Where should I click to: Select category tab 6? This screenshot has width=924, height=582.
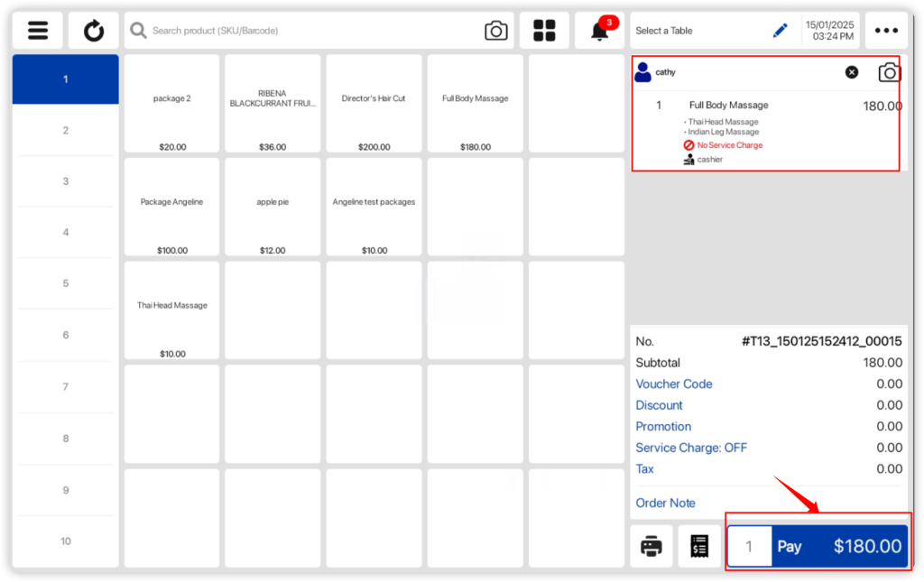click(x=65, y=335)
